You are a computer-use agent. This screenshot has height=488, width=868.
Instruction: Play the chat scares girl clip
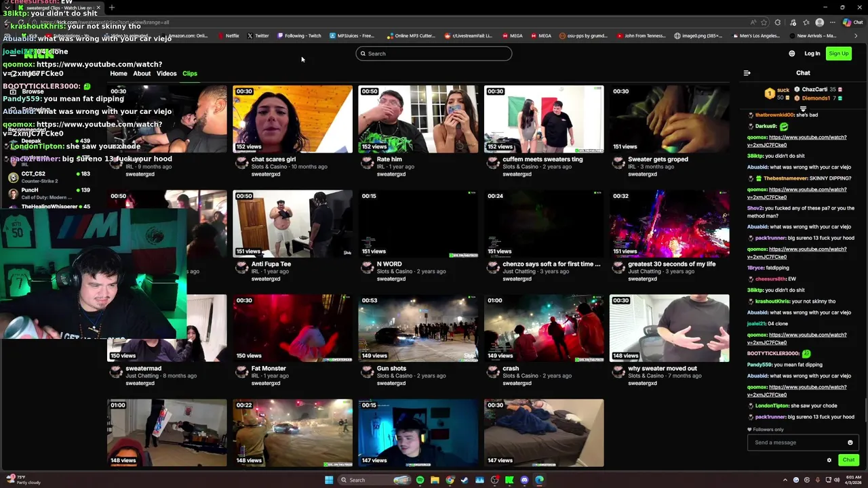click(292, 119)
